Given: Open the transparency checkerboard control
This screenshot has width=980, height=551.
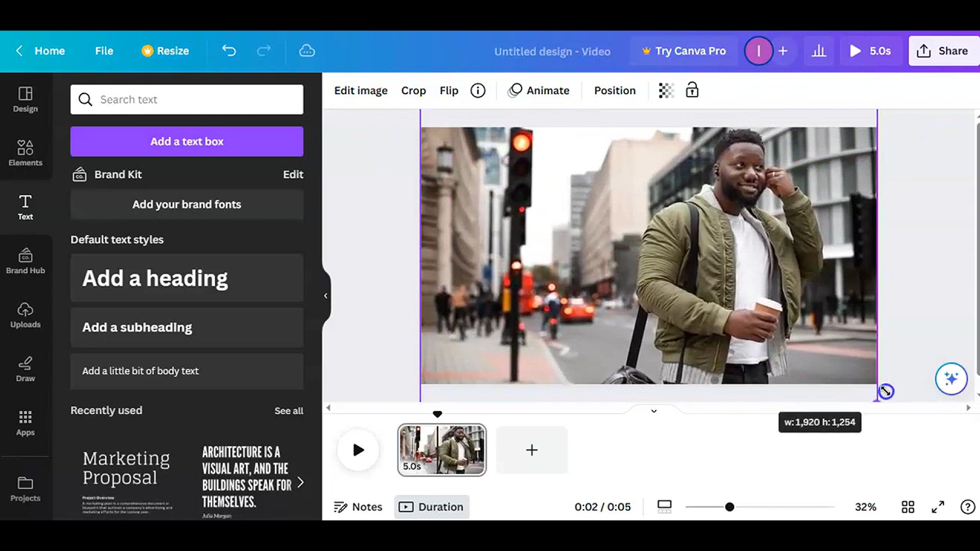Looking at the screenshot, I should (x=666, y=90).
